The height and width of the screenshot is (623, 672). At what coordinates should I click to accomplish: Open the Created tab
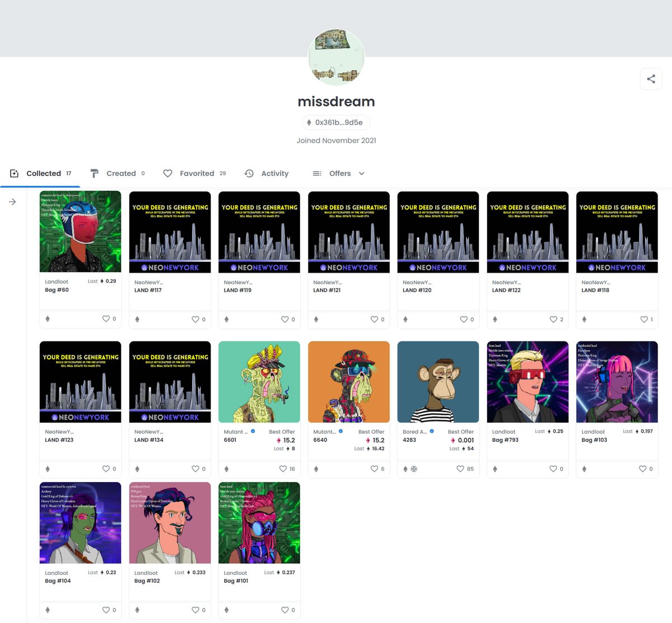point(118,174)
